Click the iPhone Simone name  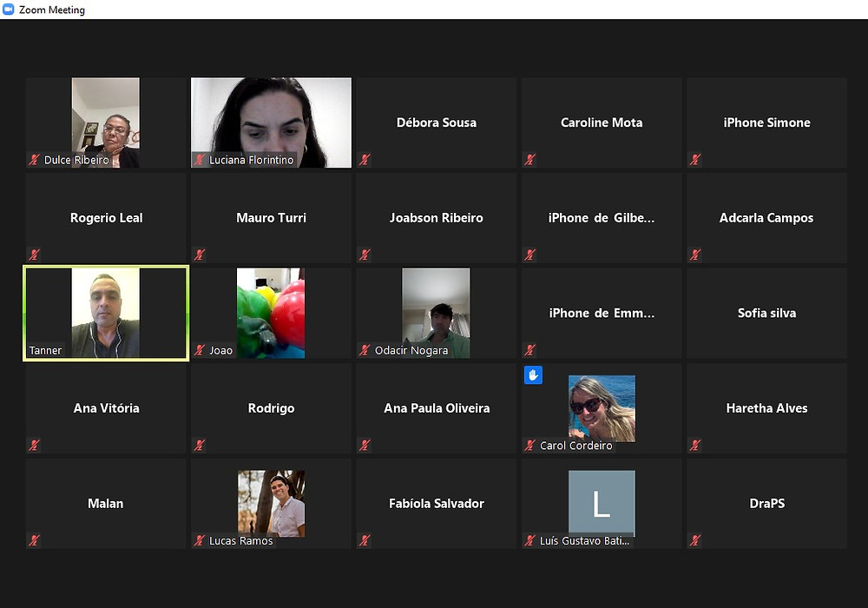(766, 122)
